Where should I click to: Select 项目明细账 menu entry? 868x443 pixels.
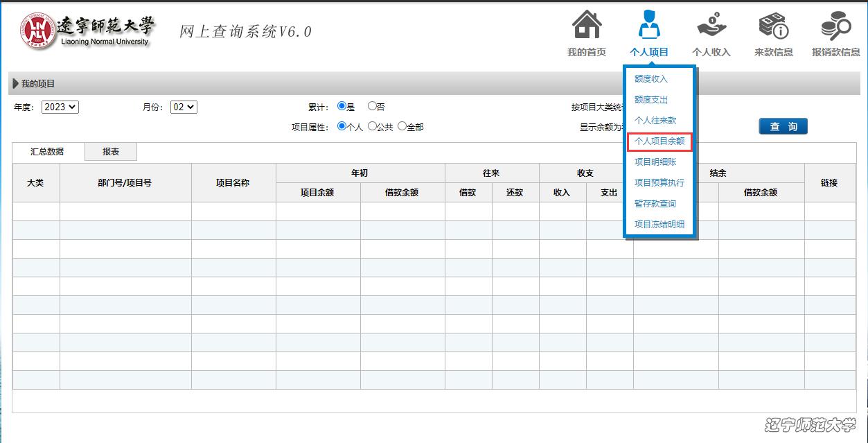655,162
